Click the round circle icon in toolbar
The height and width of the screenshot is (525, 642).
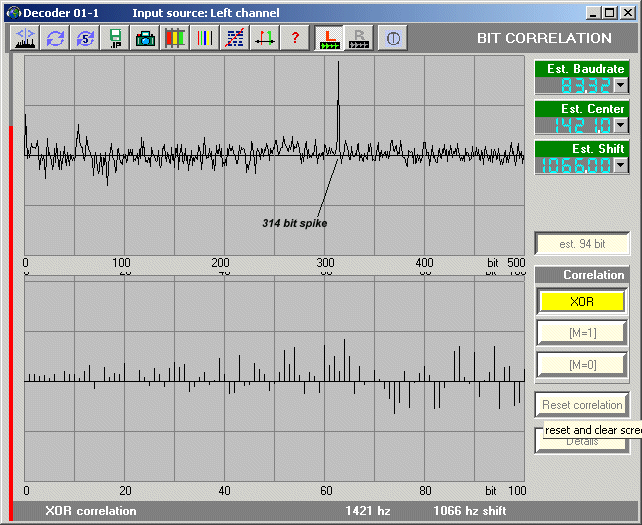tap(393, 38)
